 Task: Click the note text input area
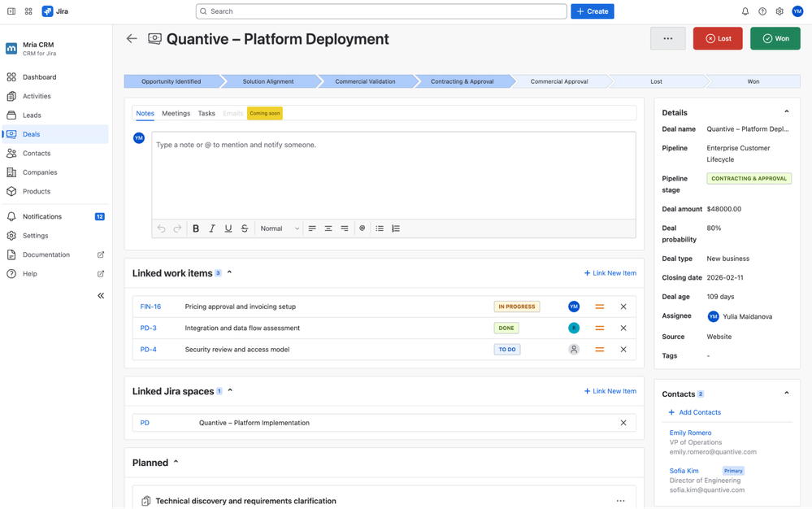[x=393, y=175]
